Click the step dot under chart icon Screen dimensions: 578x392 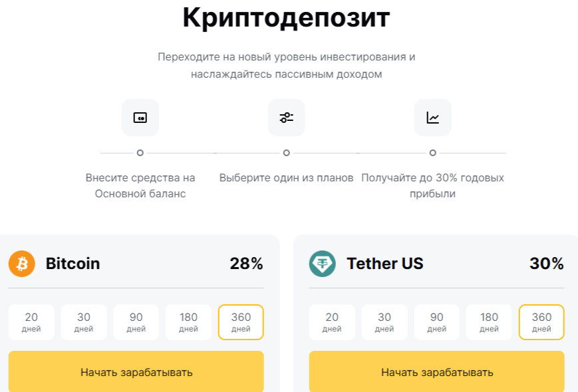point(433,153)
